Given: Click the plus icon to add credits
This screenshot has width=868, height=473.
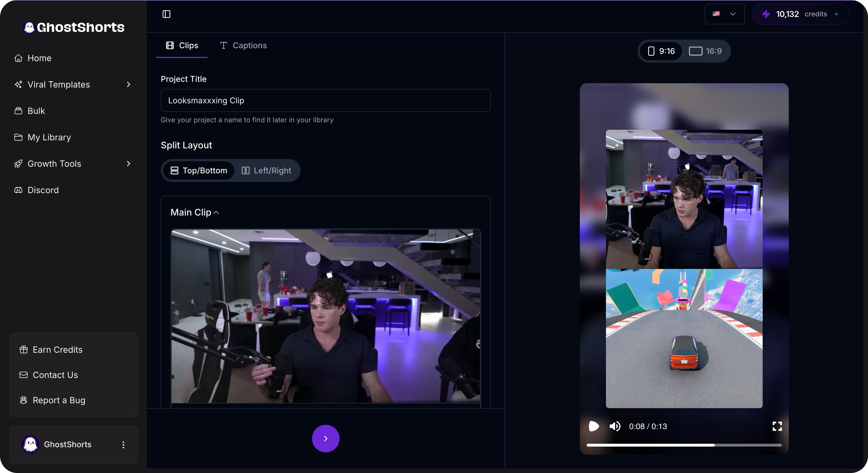Looking at the screenshot, I should pyautogui.click(x=837, y=14).
